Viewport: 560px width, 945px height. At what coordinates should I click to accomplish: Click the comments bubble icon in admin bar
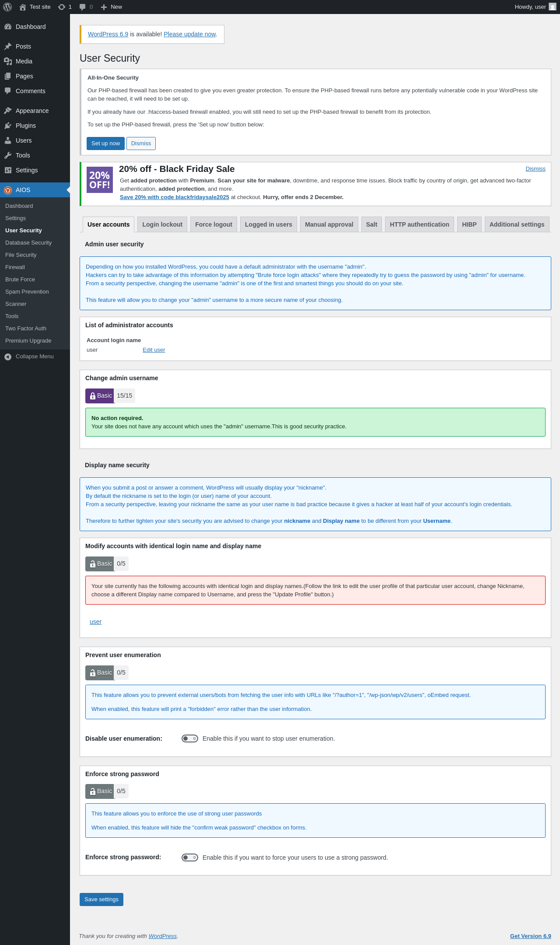pyautogui.click(x=83, y=7)
